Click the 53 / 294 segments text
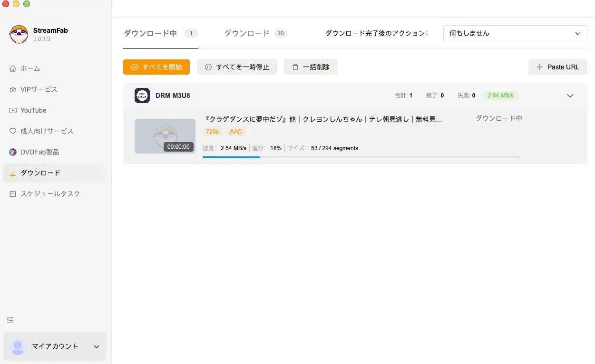 [334, 148]
